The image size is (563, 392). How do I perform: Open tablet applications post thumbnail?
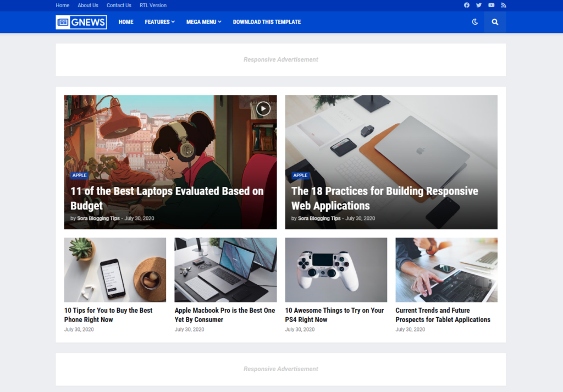[x=446, y=269]
